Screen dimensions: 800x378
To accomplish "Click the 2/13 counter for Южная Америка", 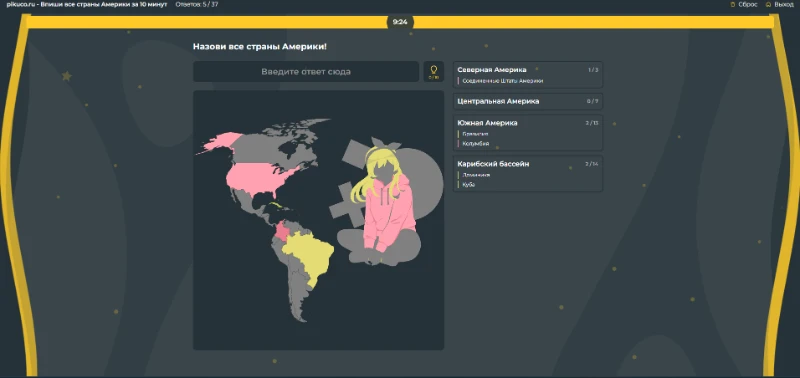I will pyautogui.click(x=592, y=123).
